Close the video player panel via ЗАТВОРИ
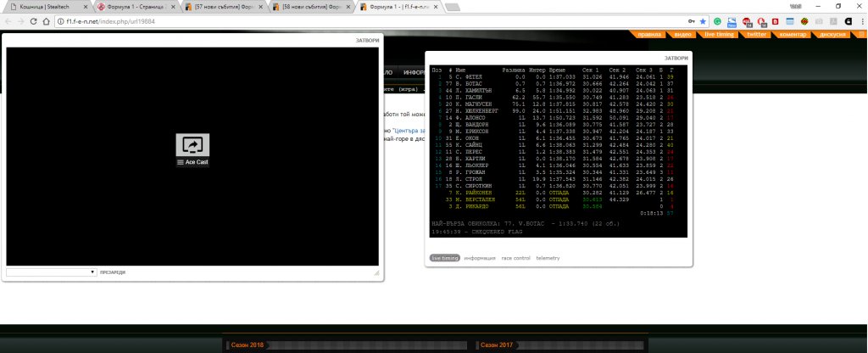The image size is (868, 353). (x=368, y=41)
